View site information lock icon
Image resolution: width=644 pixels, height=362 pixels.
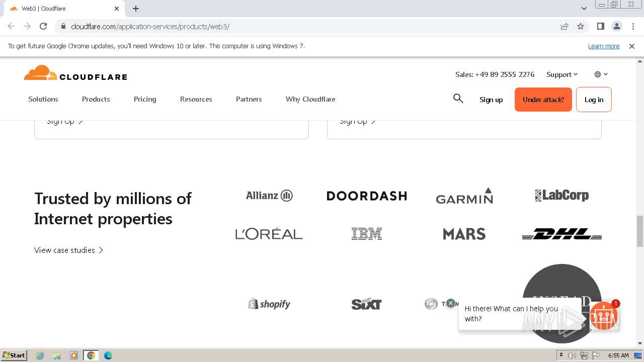click(63, 26)
